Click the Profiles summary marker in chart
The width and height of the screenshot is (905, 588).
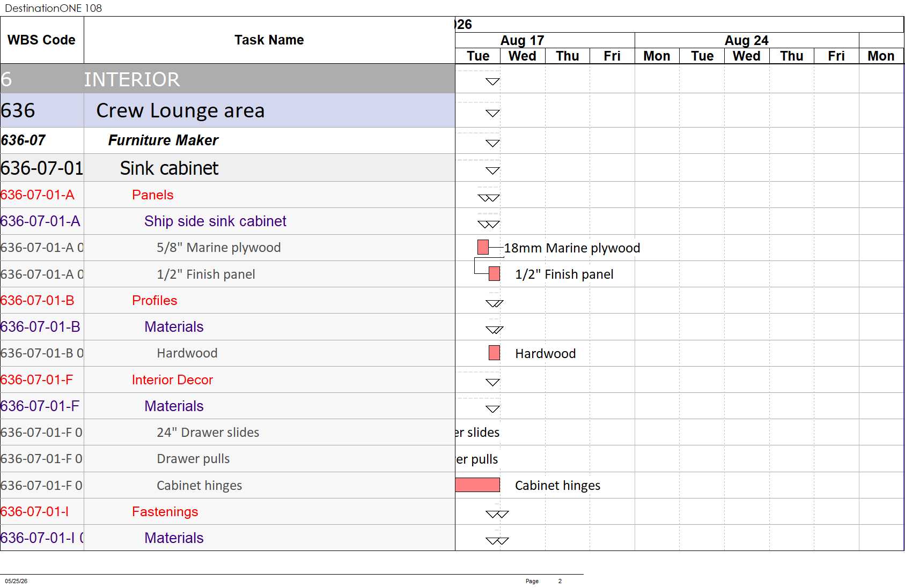pyautogui.click(x=495, y=303)
